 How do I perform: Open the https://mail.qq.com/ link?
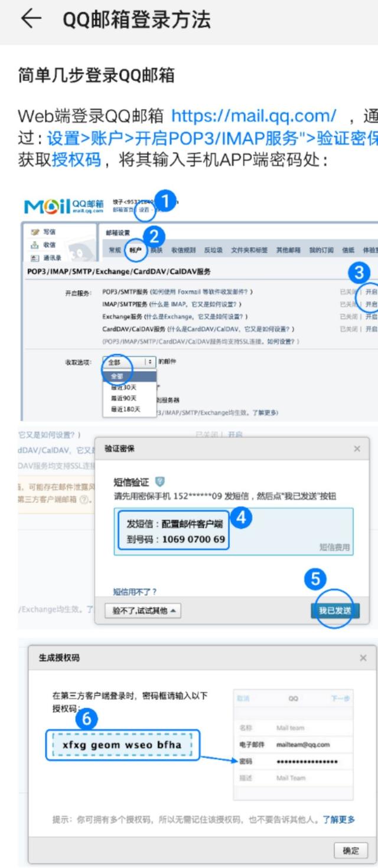coord(253,114)
